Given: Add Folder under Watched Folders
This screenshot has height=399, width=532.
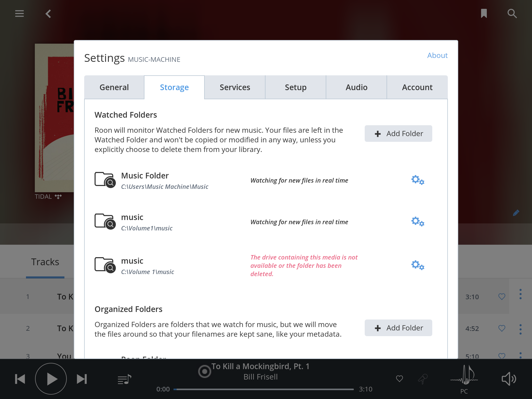Looking at the screenshot, I should click(398, 134).
